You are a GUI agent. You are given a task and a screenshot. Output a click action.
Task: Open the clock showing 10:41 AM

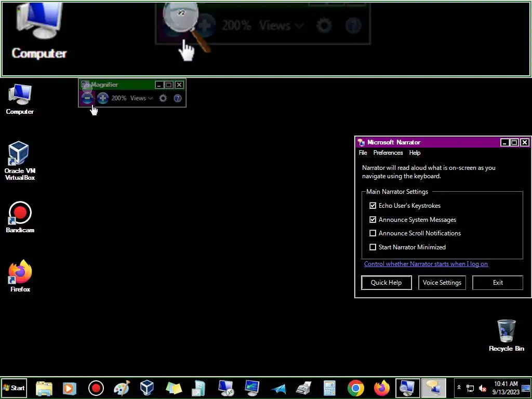click(506, 388)
